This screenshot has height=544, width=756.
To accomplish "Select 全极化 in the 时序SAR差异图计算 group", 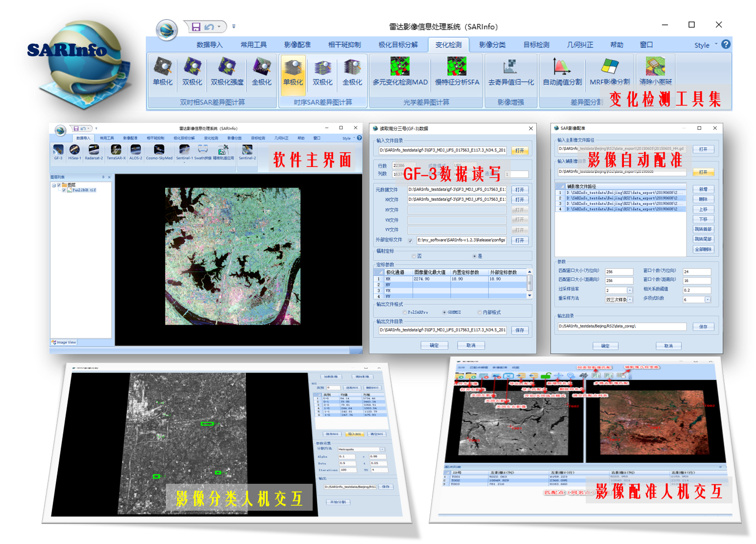I will 352,73.
